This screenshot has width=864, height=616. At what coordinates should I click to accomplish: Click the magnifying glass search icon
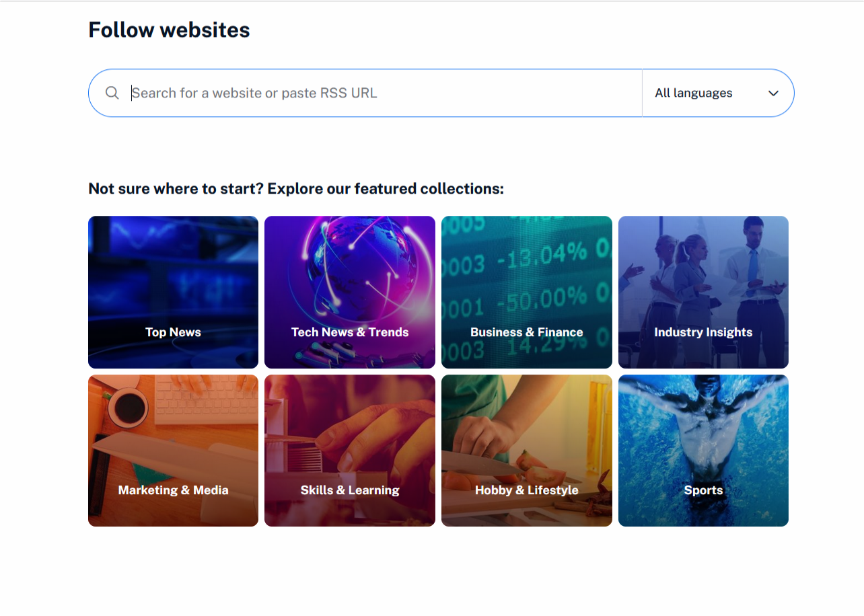(x=112, y=93)
